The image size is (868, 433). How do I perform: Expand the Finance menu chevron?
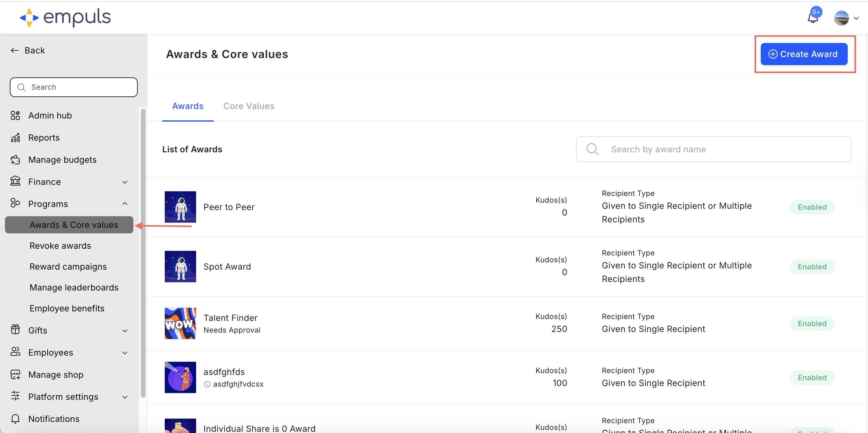point(125,182)
